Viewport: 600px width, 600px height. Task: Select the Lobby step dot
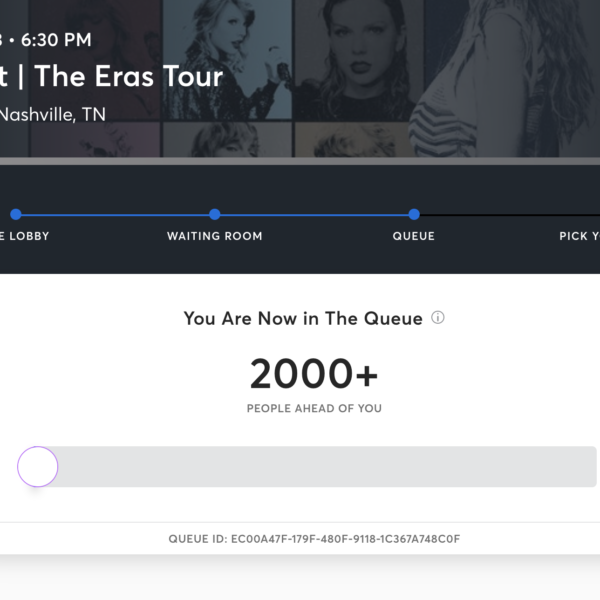[x=16, y=214]
